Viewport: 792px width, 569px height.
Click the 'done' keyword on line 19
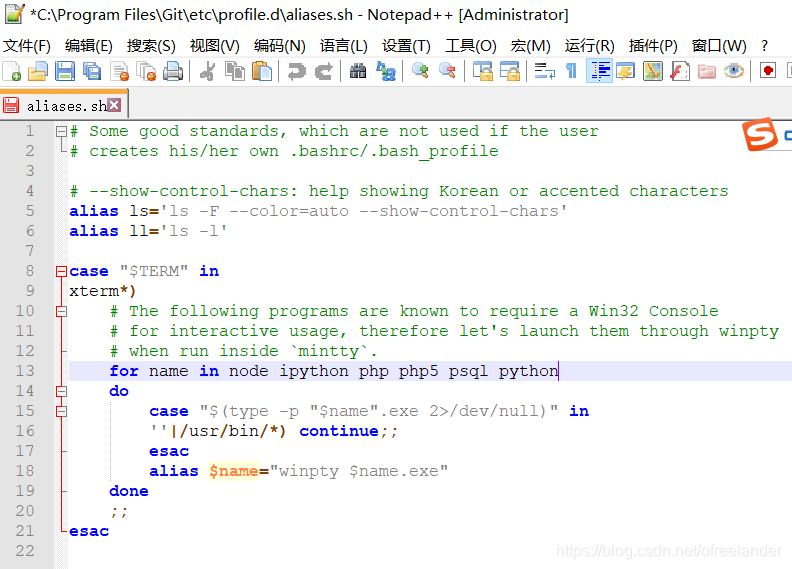point(129,491)
